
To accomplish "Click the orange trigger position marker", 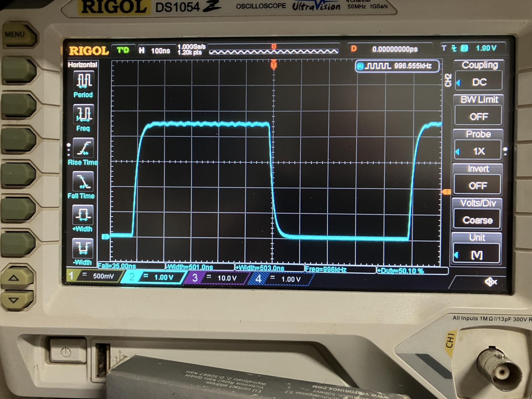I will 273,65.
